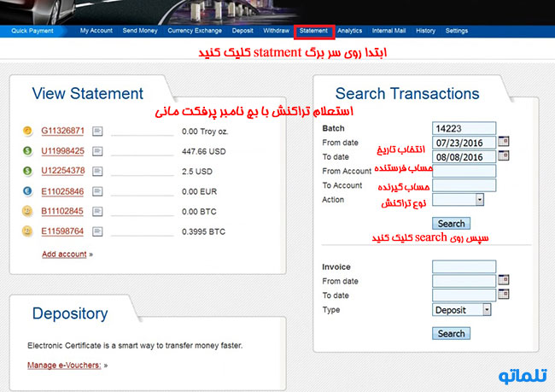Open statement sheet icon for B11102845
Viewport: 555px width, 392px height.
[x=97, y=212]
